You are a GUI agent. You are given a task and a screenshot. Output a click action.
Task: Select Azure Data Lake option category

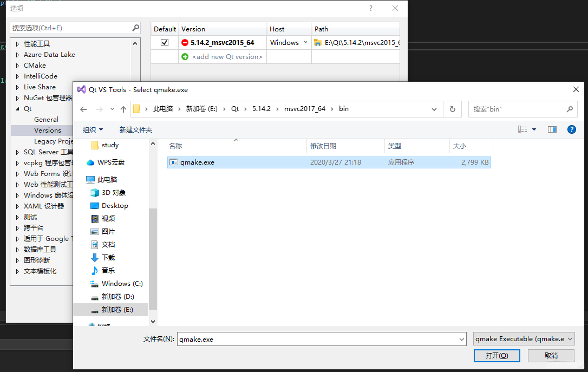tap(49, 55)
